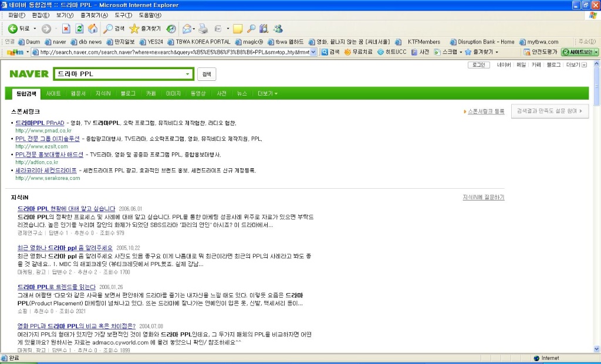Screen dimensions: 601x364
Task: Open the 보기(V) menu
Action: [65, 15]
